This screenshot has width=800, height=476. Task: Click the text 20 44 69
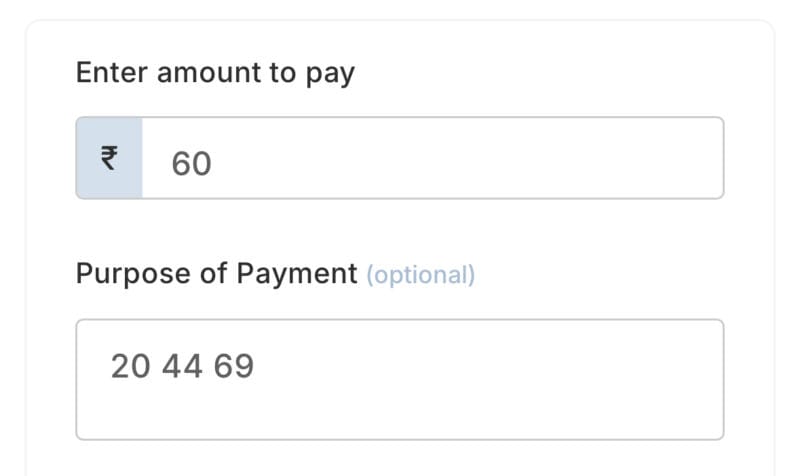point(182,367)
